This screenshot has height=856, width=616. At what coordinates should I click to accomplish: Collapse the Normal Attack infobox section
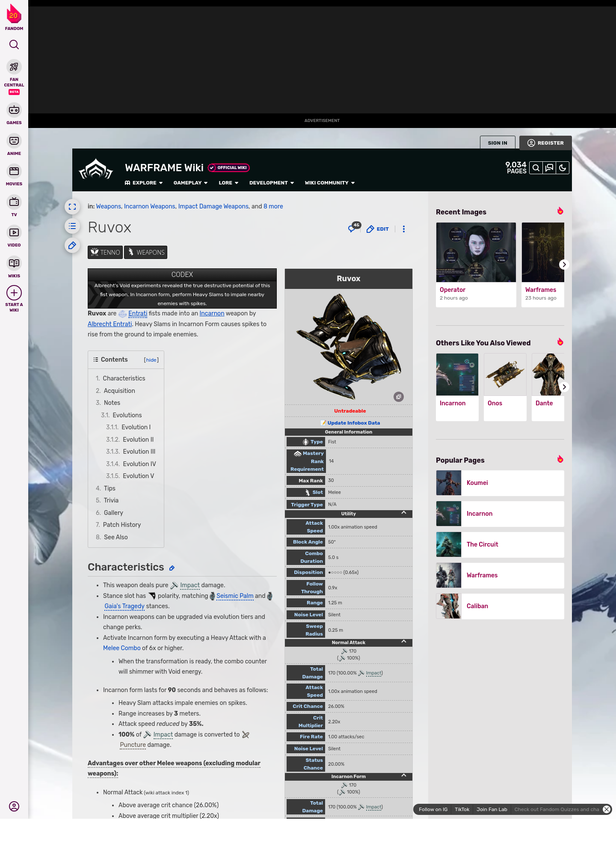[x=404, y=642]
